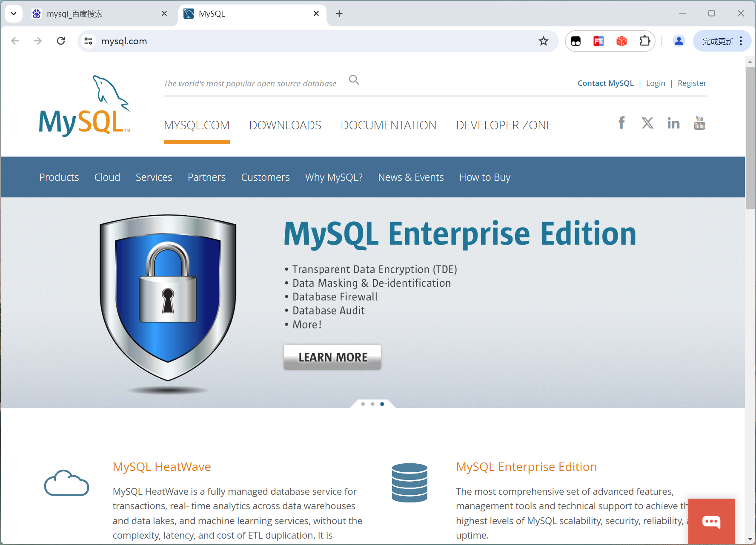
Task: Open MySQL's X (Twitter) icon
Action: pyautogui.click(x=647, y=123)
